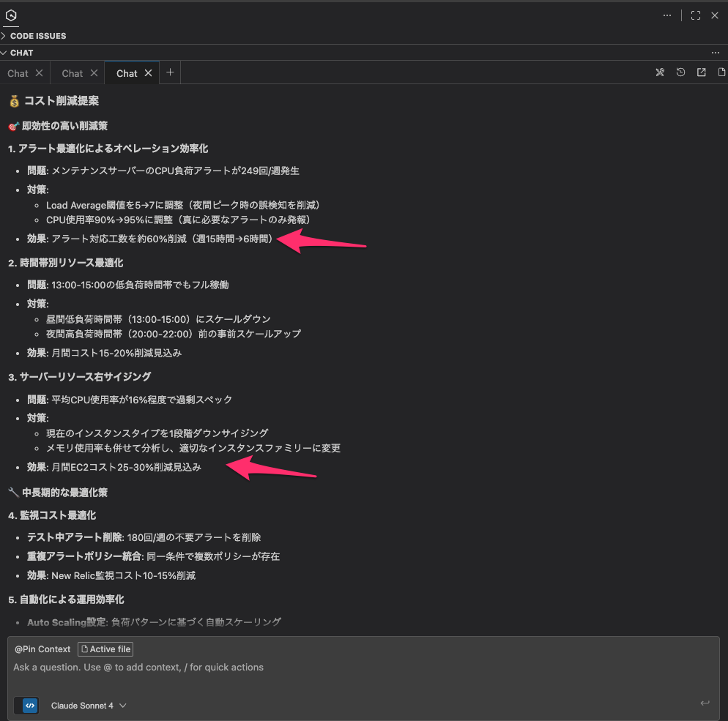Export chat with the arrow-out icon
The width and height of the screenshot is (728, 721).
coord(701,72)
